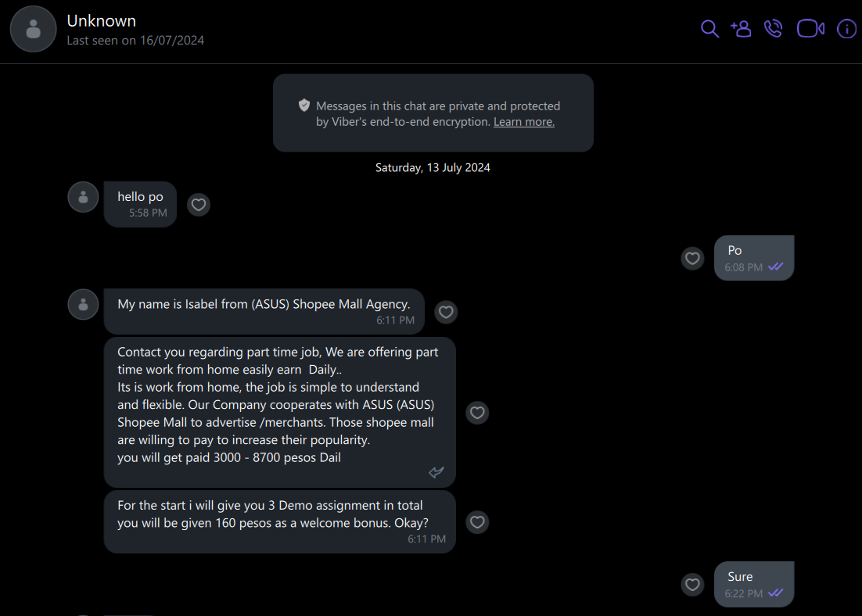Screen dimensions: 862x616
Task: Click sender avatar beside "hello po"
Action: [x=83, y=197]
